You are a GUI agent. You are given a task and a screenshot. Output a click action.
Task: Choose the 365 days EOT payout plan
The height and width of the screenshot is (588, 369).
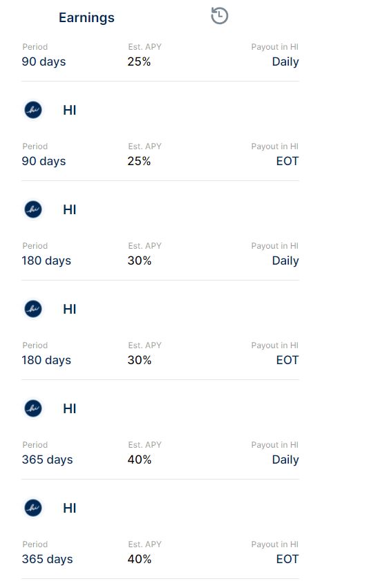tap(160, 553)
